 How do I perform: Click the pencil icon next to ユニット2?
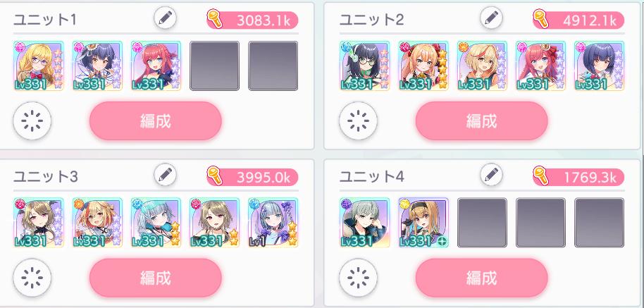491,18
